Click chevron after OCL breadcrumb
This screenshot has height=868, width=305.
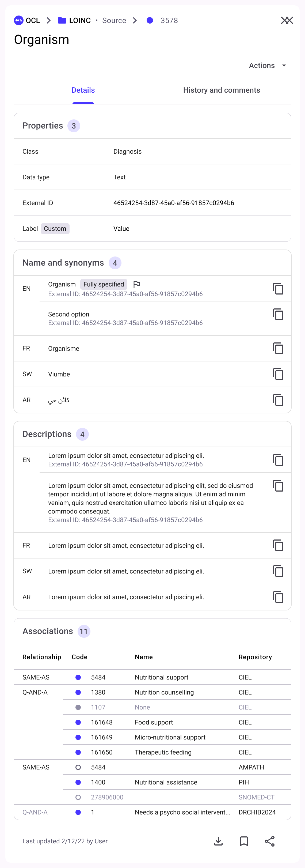point(49,21)
